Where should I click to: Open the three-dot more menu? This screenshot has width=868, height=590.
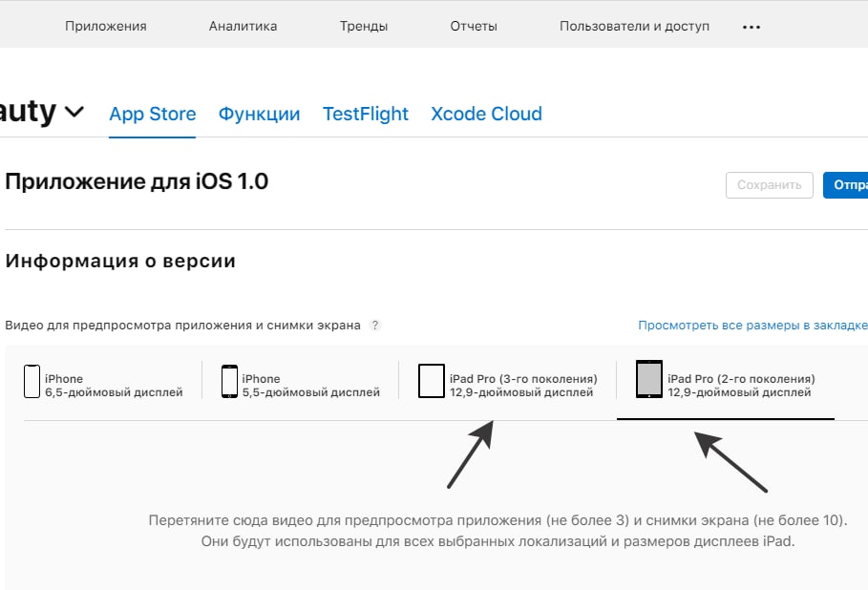pos(752,27)
